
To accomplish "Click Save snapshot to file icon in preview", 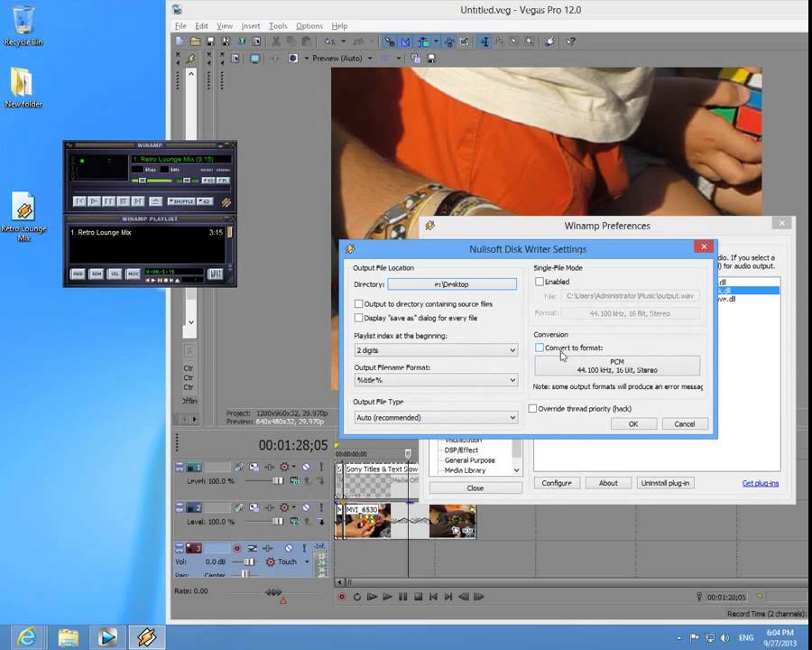I will [x=431, y=59].
